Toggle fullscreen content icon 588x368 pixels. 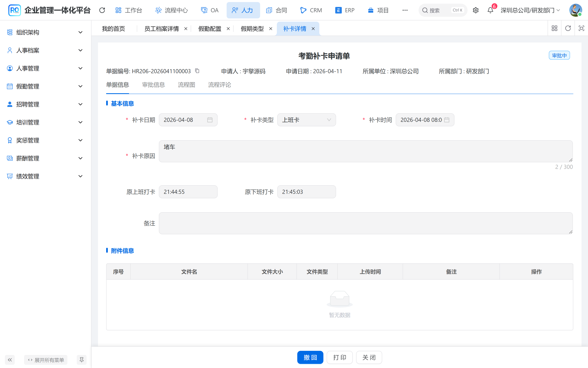581,28
